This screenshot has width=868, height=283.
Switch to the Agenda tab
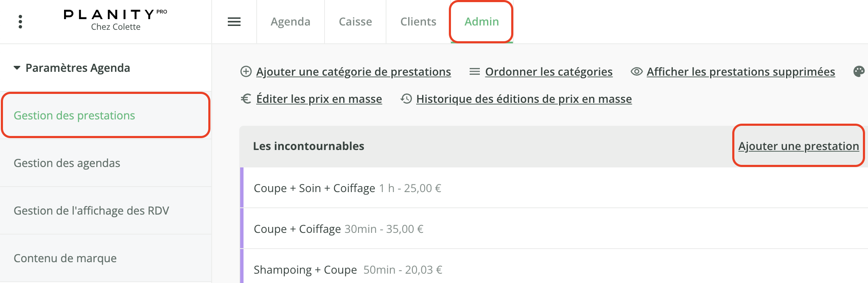click(291, 22)
